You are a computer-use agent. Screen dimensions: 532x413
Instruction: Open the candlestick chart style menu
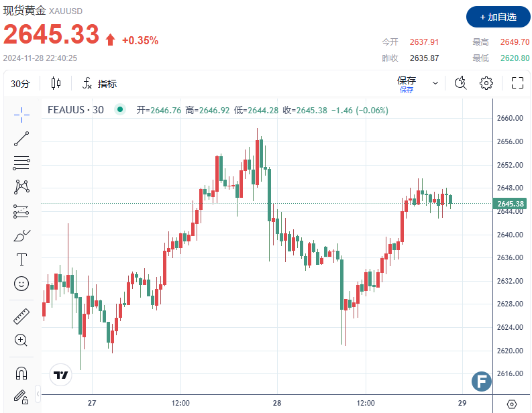[56, 83]
